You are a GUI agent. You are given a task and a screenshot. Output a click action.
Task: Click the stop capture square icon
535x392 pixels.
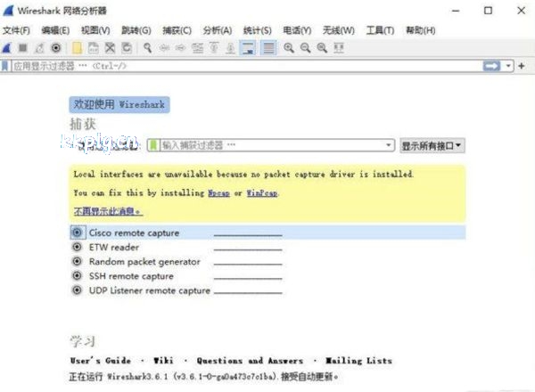(x=23, y=48)
